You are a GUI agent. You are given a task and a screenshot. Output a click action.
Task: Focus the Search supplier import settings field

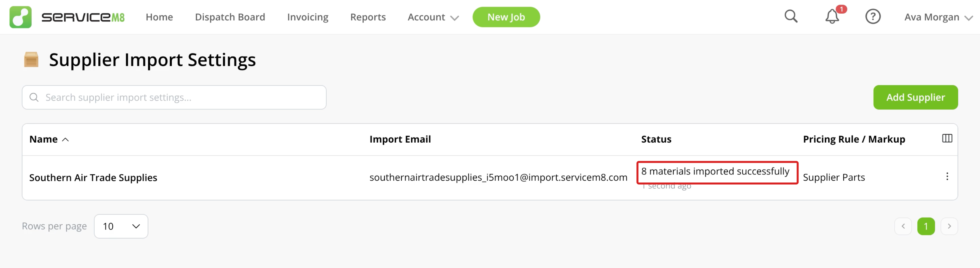click(174, 98)
